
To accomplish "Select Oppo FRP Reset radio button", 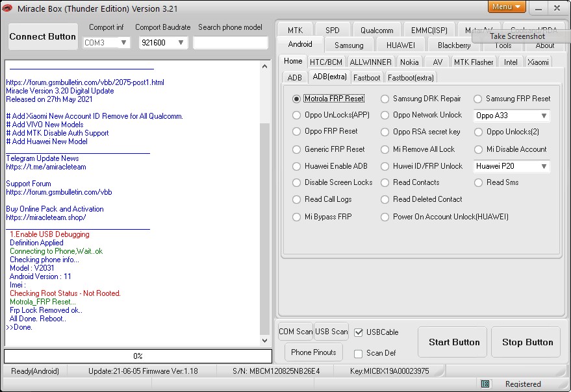I will coord(296,131).
